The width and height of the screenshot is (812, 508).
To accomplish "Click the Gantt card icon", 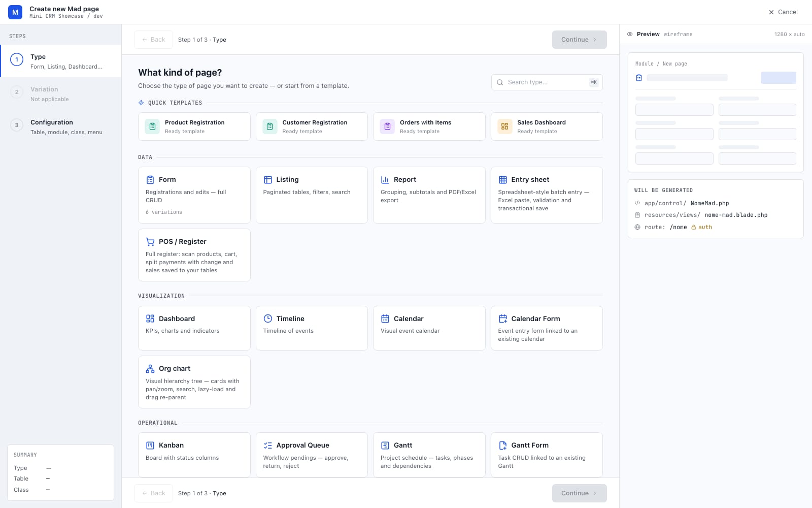I will pyautogui.click(x=385, y=446).
